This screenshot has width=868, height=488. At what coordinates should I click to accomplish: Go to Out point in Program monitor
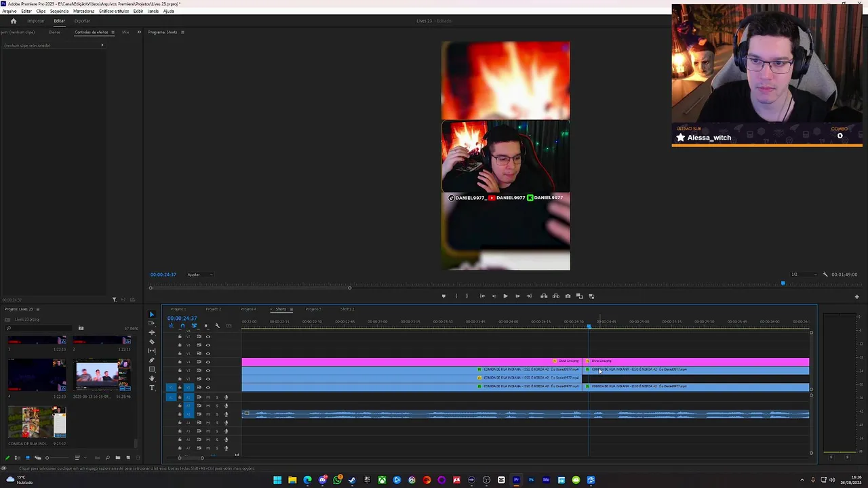pyautogui.click(x=529, y=296)
